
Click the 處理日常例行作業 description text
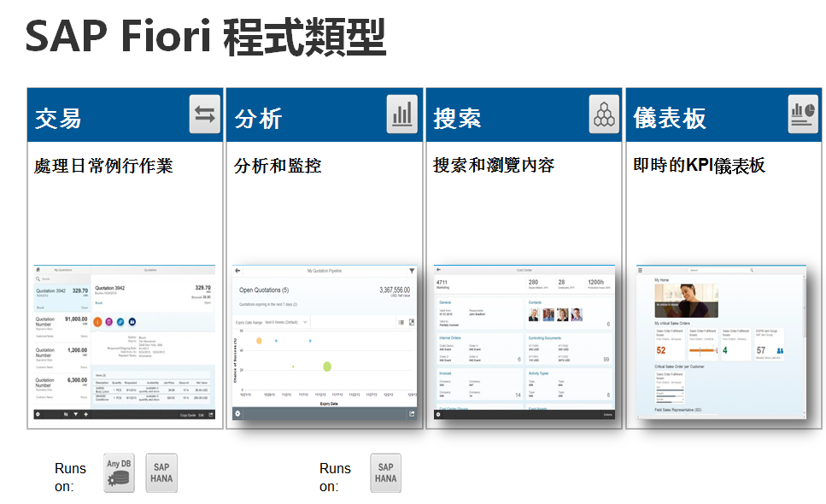(103, 166)
